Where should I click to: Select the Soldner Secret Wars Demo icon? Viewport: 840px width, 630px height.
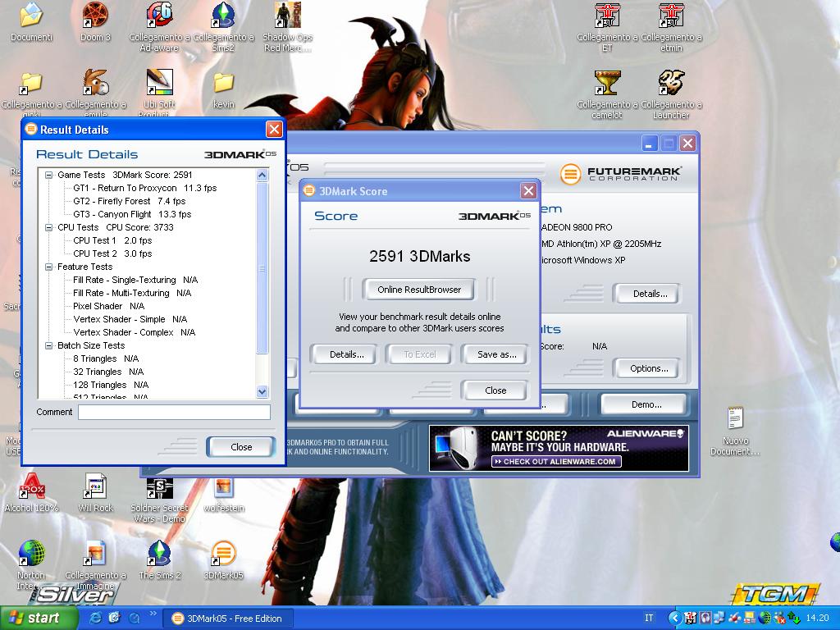point(160,486)
